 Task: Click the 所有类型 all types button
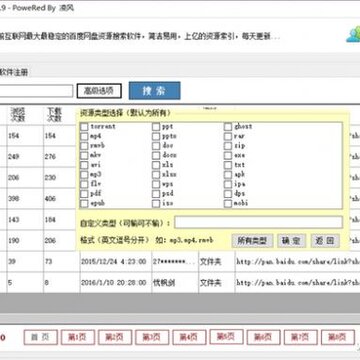pos(252,241)
